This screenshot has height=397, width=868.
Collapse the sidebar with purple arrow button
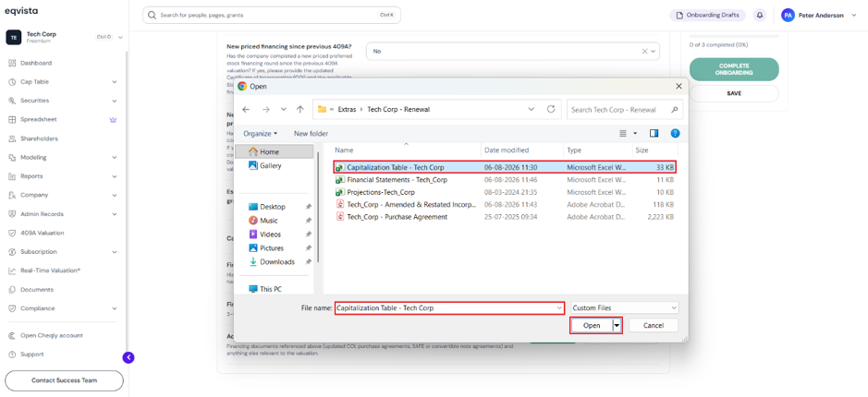[128, 357]
